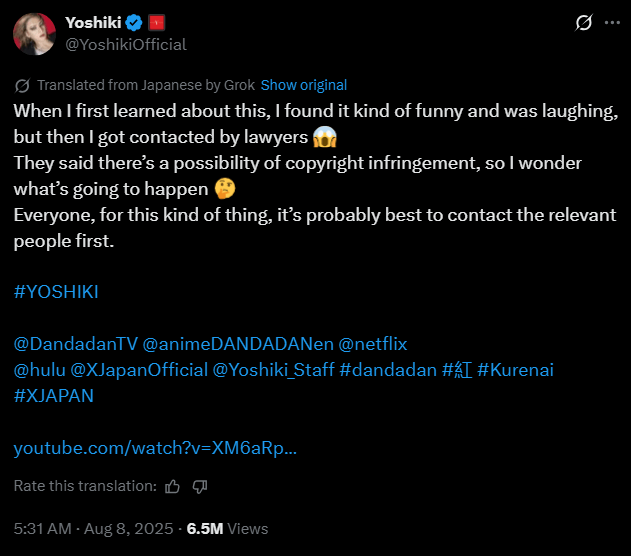
Task: Click the Grok translation icon
Action: pos(22,85)
